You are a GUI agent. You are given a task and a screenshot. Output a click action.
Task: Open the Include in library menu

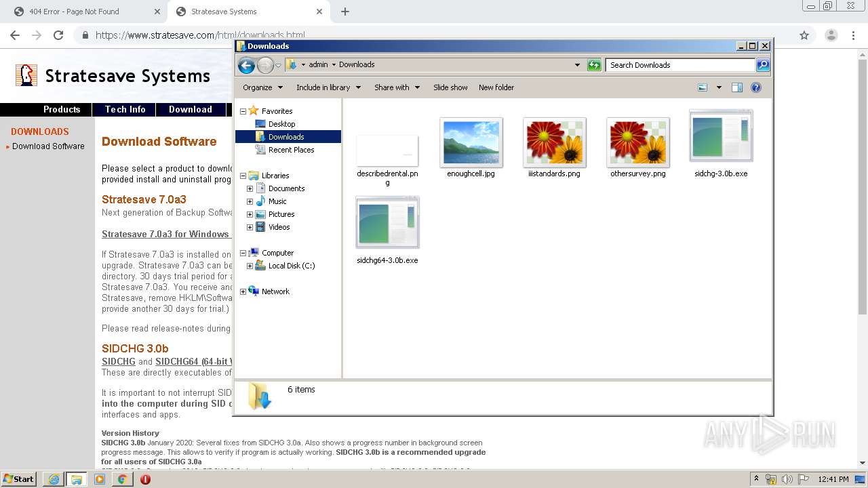tap(328, 87)
